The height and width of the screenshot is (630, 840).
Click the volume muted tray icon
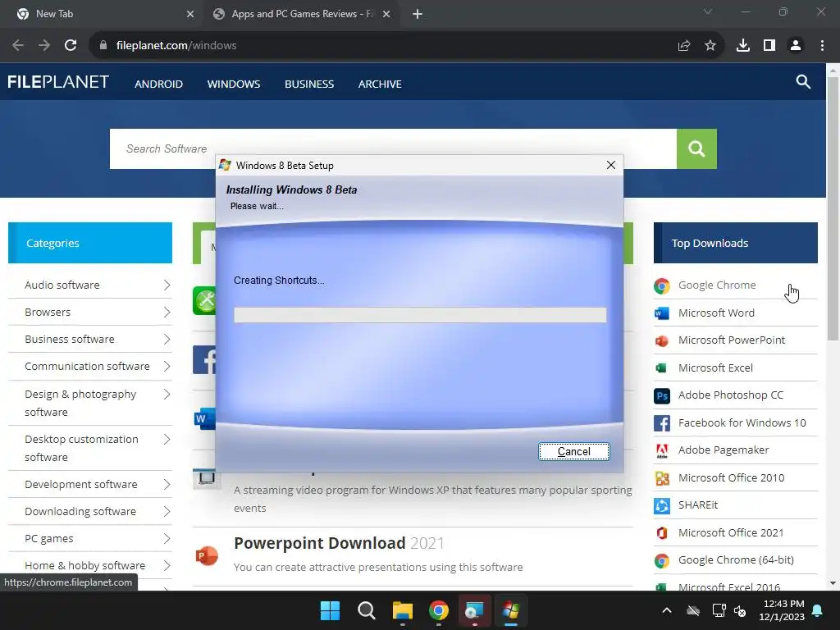[x=740, y=610]
